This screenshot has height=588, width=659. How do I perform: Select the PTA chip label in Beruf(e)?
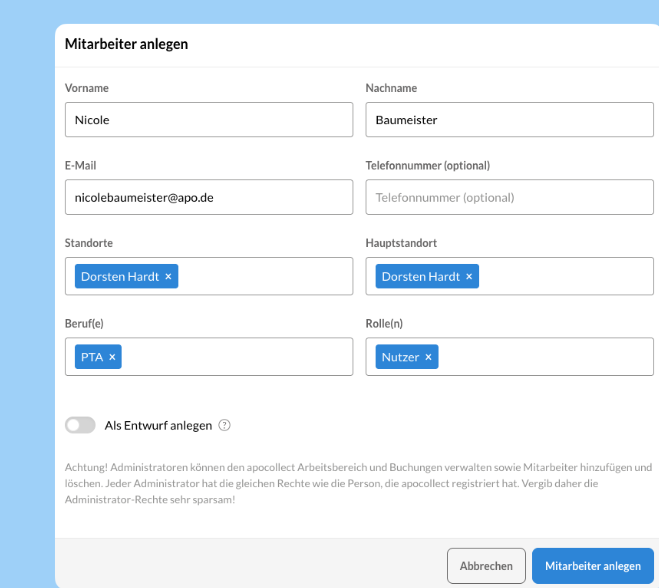(x=92, y=357)
